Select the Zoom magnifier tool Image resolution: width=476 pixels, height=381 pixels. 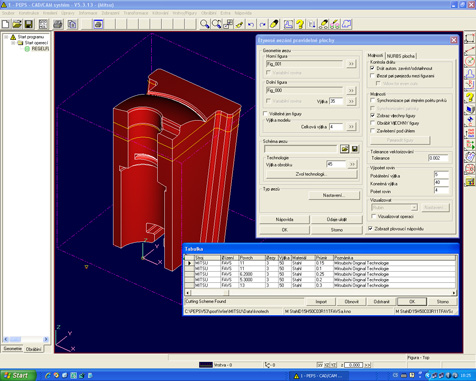coord(204,24)
